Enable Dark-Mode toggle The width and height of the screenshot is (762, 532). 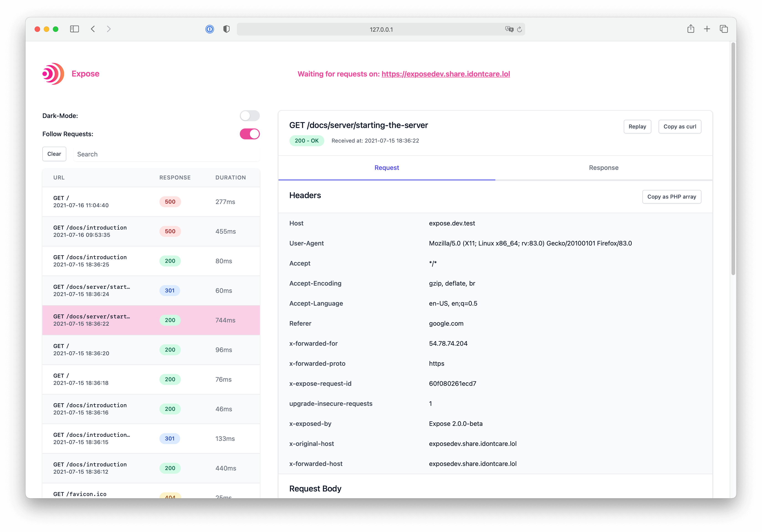pos(250,115)
